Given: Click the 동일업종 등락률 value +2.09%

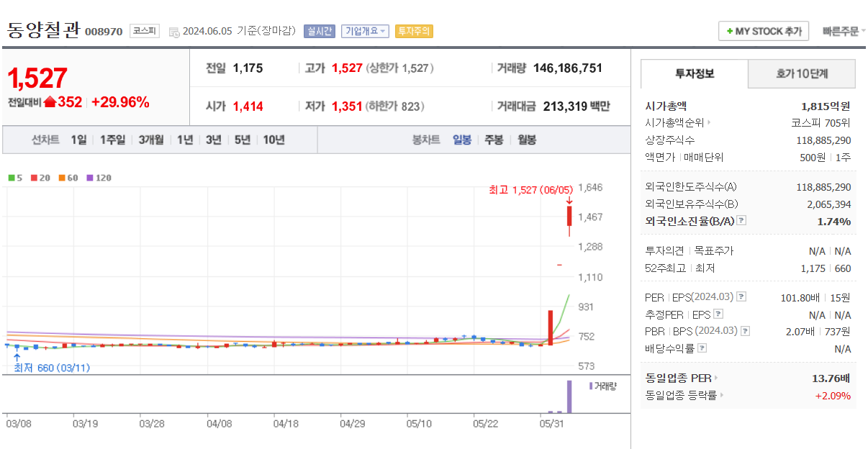Looking at the screenshot, I should click(833, 395).
